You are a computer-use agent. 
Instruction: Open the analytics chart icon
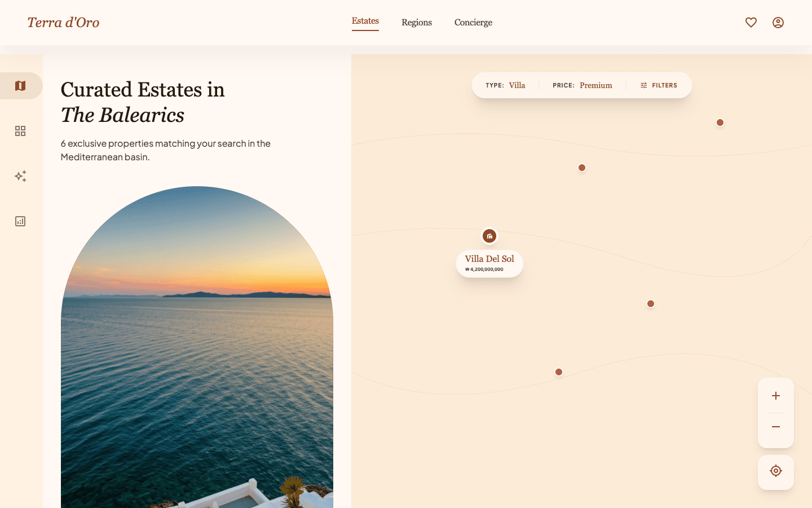tap(20, 221)
